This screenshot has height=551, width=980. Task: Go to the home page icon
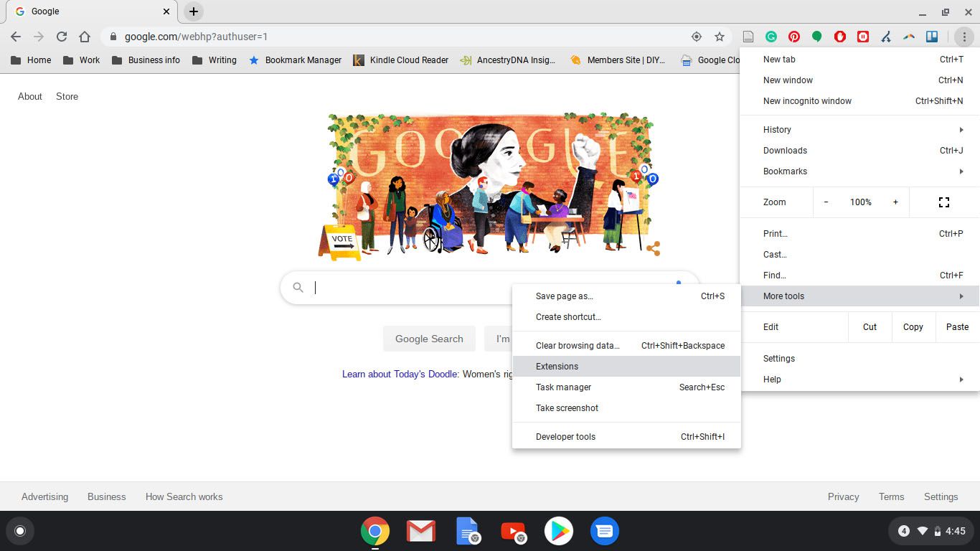[85, 37]
